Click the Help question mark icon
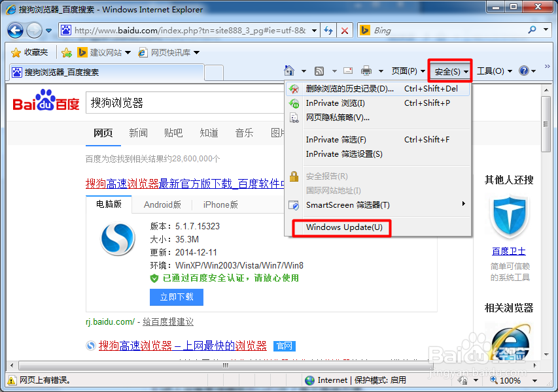This screenshot has height=392, width=558. (523, 71)
